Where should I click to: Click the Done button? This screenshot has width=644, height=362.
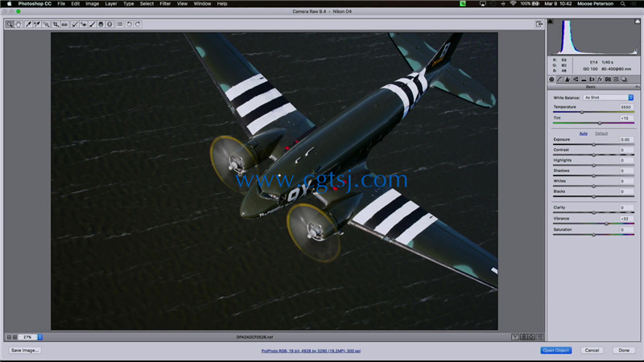pos(624,351)
